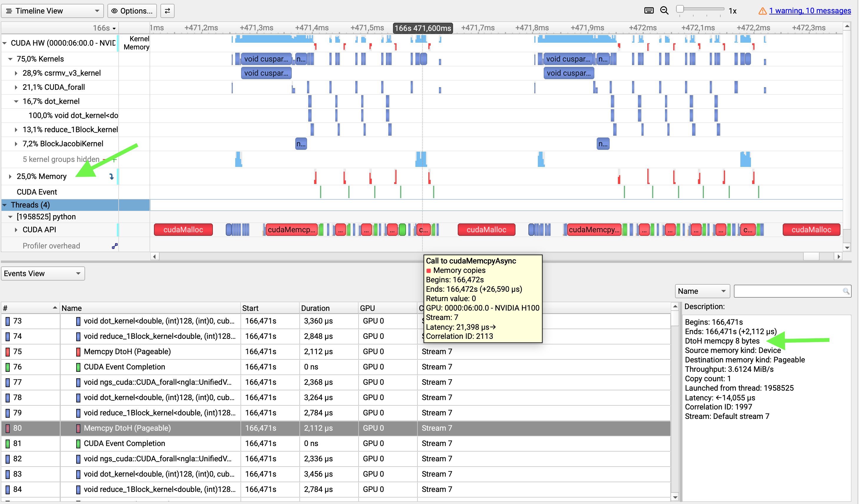Expand the CUDA API row
The width and height of the screenshot is (859, 504).
point(16,230)
